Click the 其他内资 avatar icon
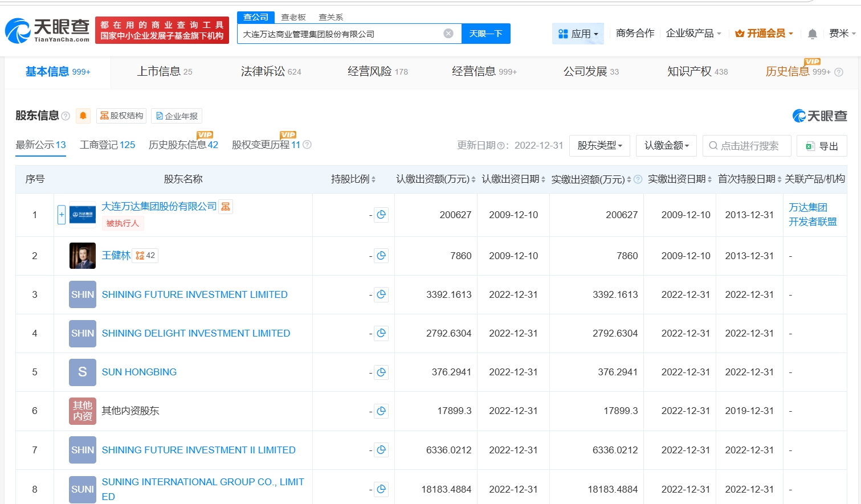The width and height of the screenshot is (861, 504). coord(83,411)
